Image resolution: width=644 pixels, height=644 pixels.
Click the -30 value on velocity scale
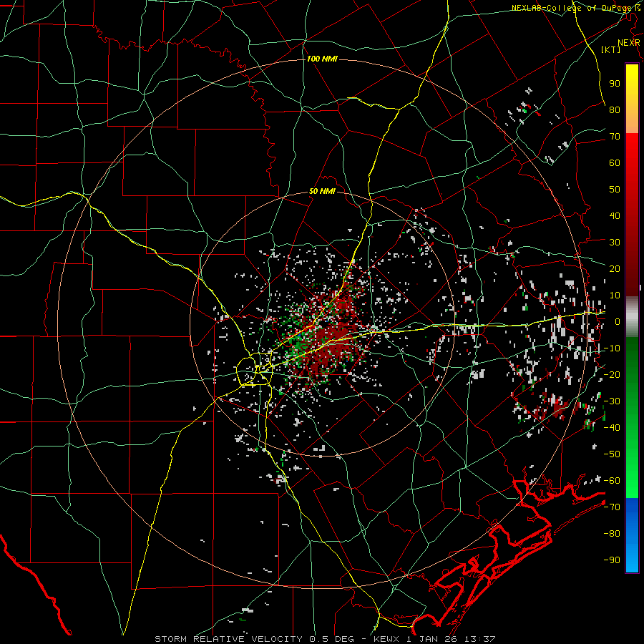coord(612,401)
